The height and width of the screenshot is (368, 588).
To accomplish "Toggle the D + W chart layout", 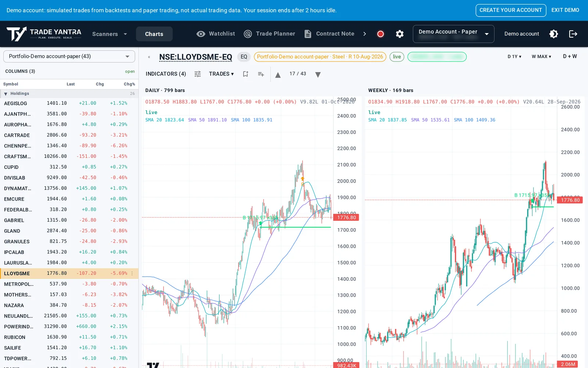I will [x=570, y=56].
